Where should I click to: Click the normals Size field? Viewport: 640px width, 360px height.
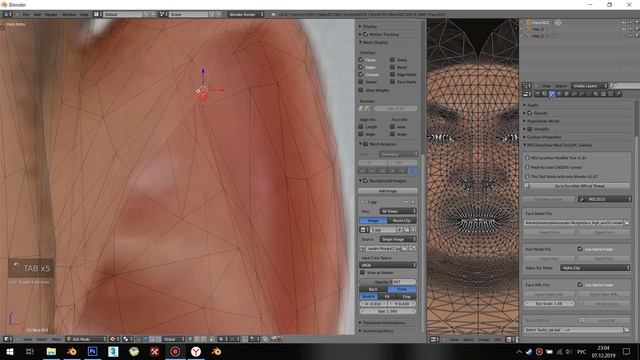[x=396, y=108]
